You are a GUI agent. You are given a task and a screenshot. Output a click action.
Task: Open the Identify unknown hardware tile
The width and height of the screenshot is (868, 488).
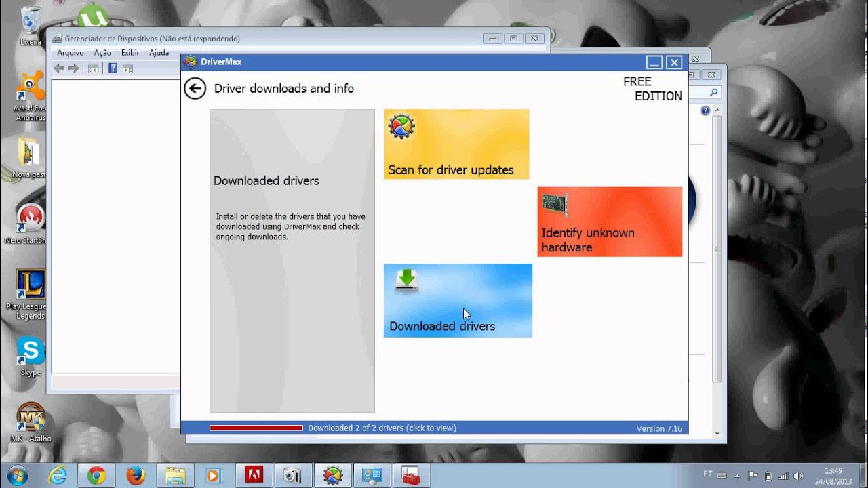pyautogui.click(x=610, y=222)
